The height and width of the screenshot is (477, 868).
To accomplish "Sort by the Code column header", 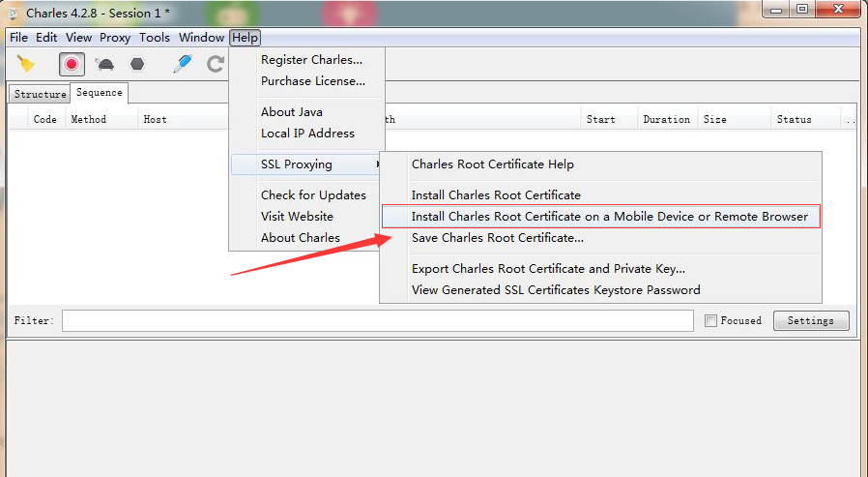I will (44, 119).
